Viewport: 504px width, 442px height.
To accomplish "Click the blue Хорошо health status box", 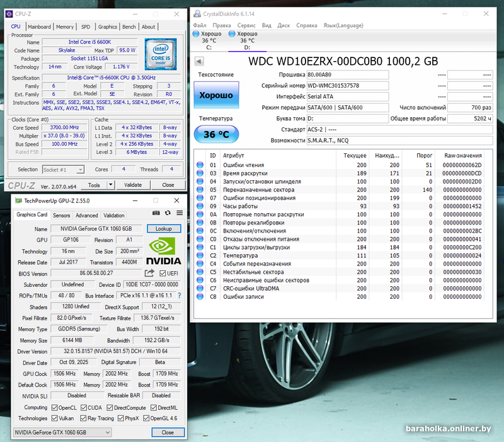I will pyautogui.click(x=216, y=95).
